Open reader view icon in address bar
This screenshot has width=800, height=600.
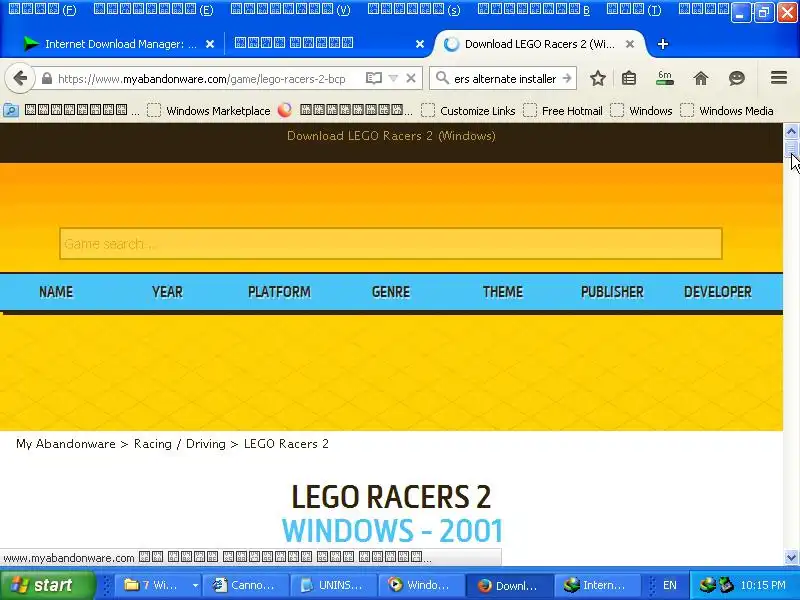(373, 79)
